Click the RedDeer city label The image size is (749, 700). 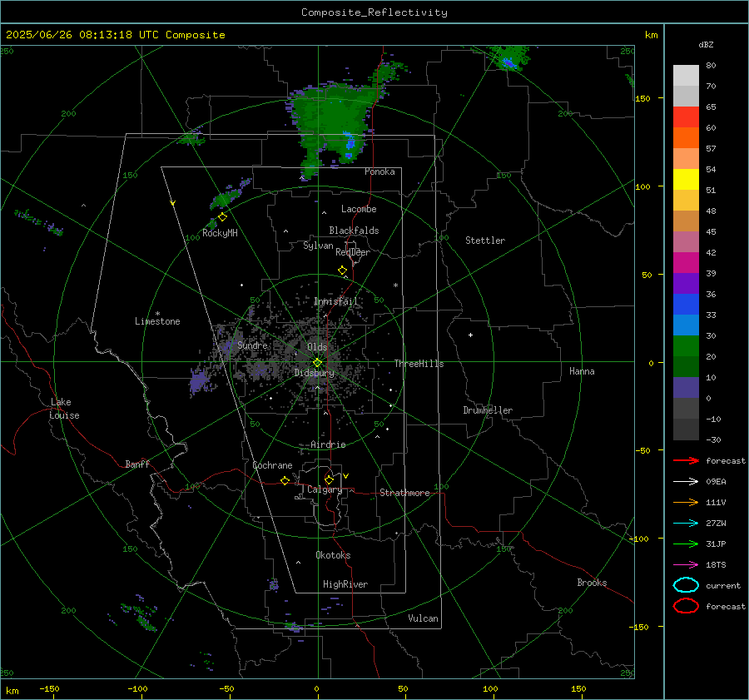tap(353, 252)
